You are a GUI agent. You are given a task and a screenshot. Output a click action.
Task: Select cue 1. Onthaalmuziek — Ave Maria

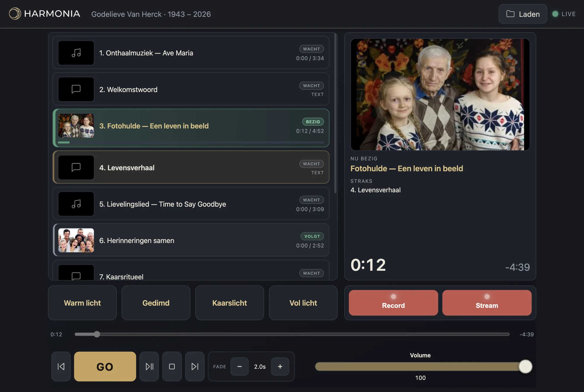coord(191,53)
